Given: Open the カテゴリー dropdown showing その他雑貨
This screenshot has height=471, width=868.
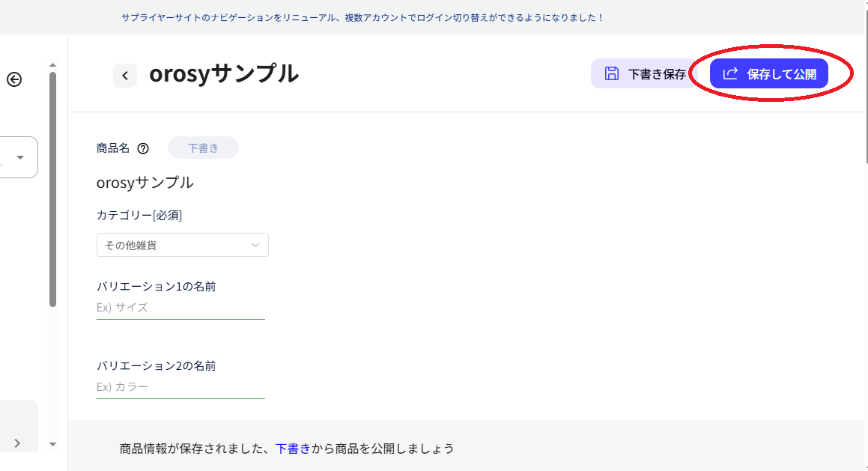Looking at the screenshot, I should tap(183, 245).
